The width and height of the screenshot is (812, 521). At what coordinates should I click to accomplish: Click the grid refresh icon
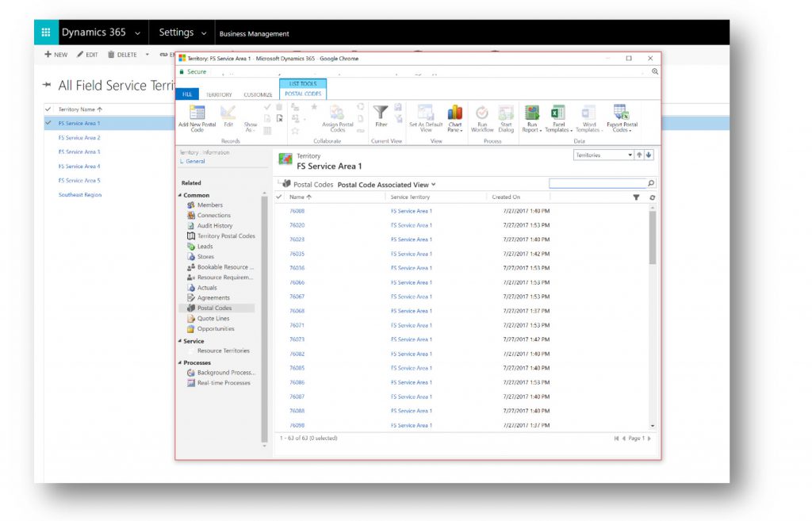point(652,197)
